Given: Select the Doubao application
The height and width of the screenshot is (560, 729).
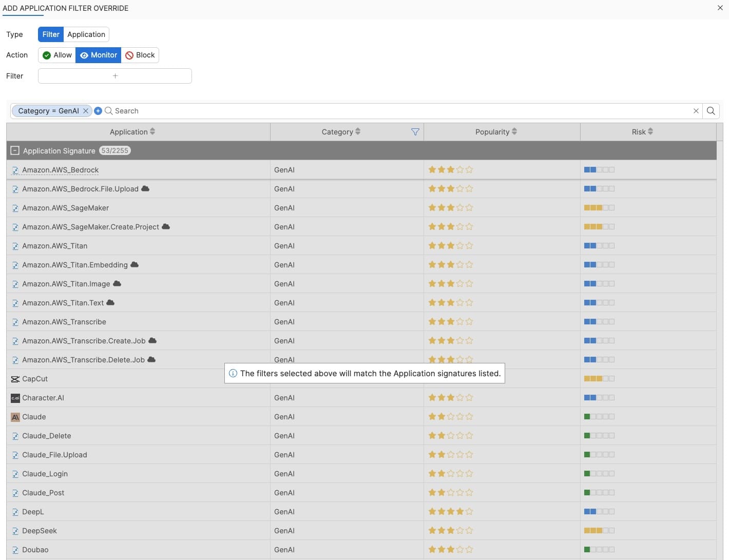Looking at the screenshot, I should [x=361, y=550].
